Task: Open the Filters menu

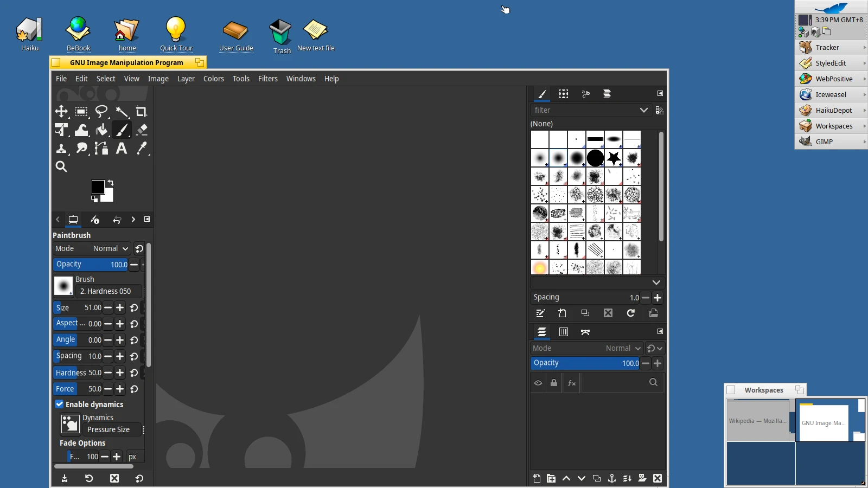Action: point(268,79)
